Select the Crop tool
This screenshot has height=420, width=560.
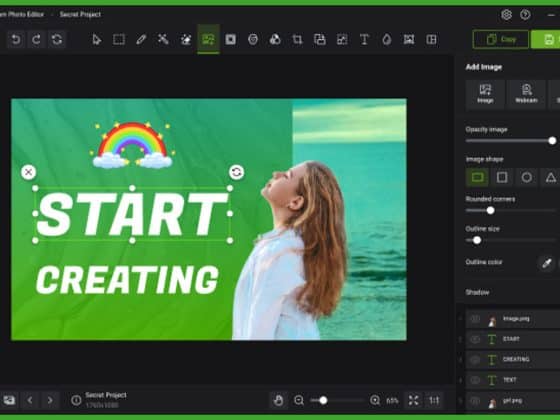(297, 39)
